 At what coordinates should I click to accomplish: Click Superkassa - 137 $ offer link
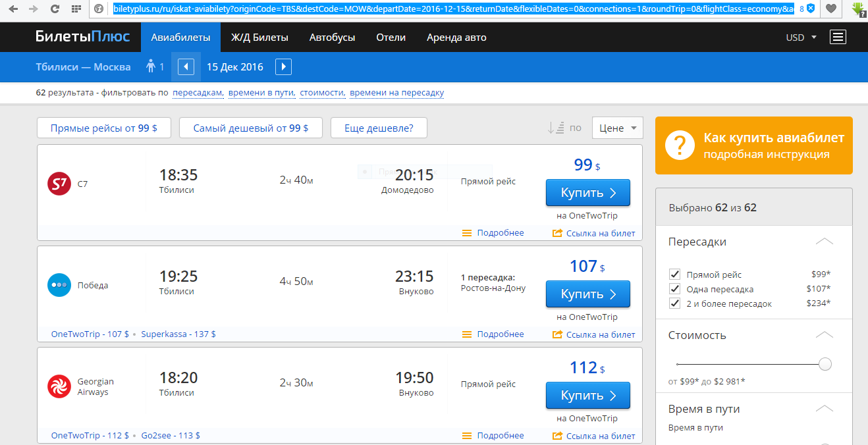(178, 334)
